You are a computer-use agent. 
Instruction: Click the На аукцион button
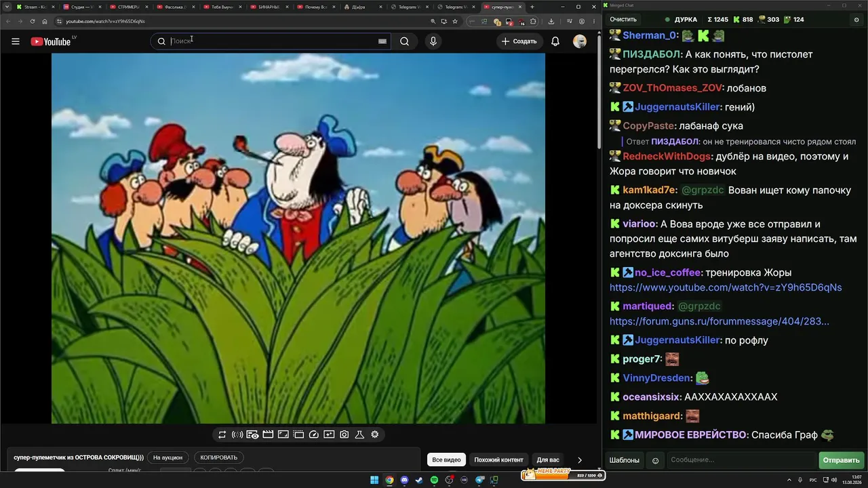click(x=167, y=457)
